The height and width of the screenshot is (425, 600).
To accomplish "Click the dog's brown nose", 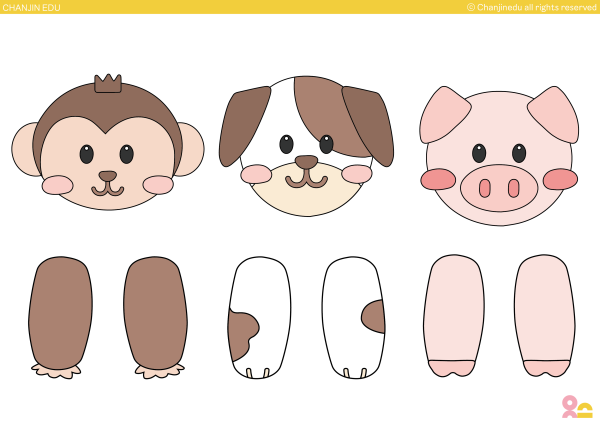I will pyautogui.click(x=306, y=161).
